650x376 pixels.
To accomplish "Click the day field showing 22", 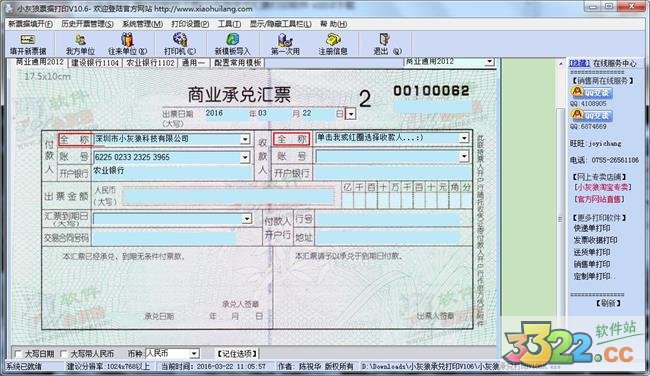I will pyautogui.click(x=317, y=113).
